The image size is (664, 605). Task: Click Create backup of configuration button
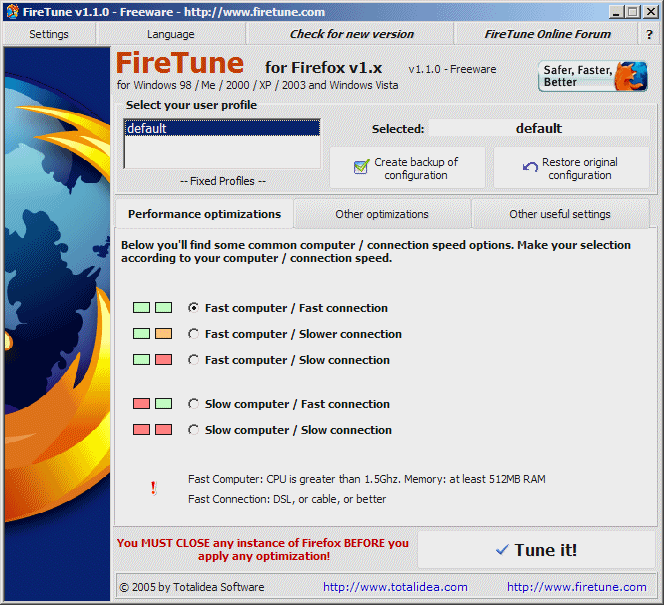coord(407,168)
